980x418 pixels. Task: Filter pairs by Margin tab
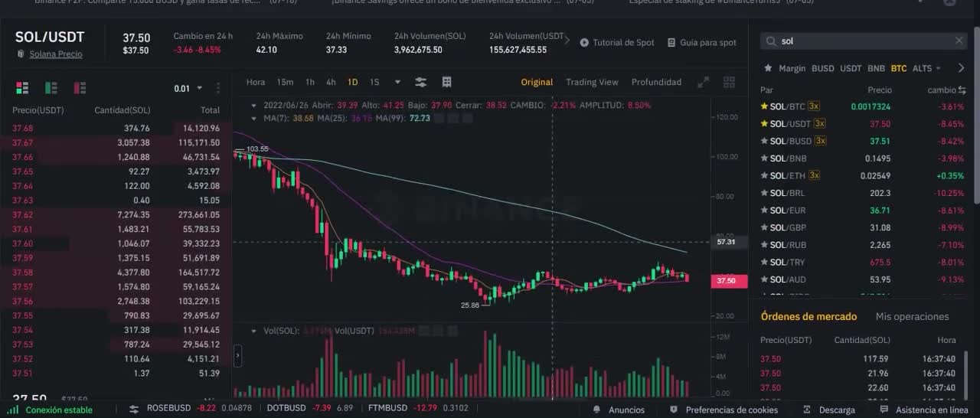(x=792, y=68)
